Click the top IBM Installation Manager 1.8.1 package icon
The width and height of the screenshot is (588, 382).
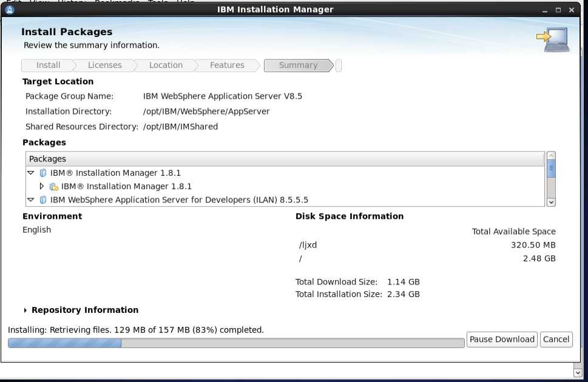click(43, 173)
